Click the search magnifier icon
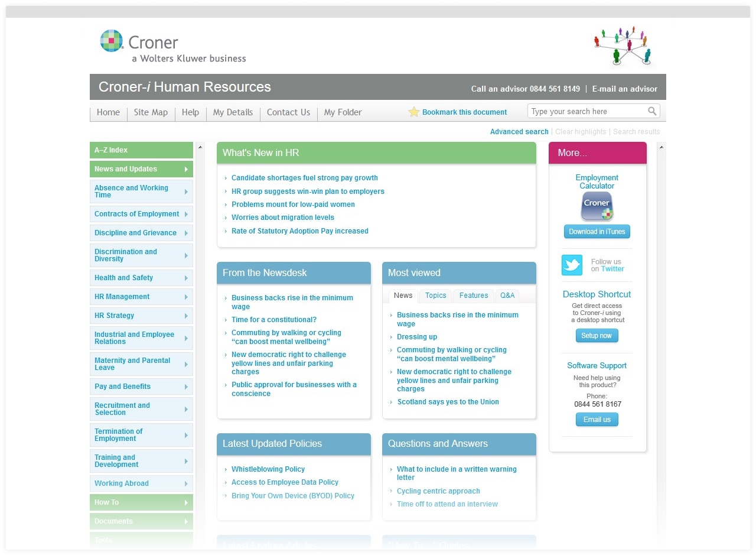756x555 pixels. pyautogui.click(x=652, y=111)
